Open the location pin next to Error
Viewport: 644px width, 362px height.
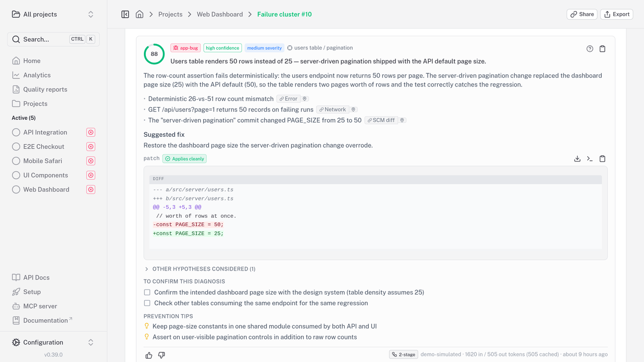305,99
